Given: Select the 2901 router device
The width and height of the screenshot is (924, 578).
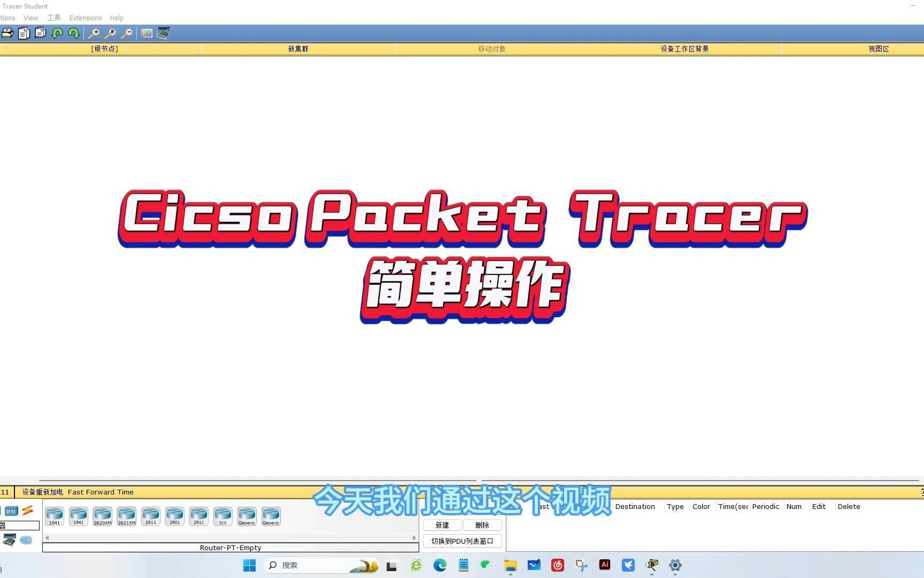Looking at the screenshot, I should [175, 516].
